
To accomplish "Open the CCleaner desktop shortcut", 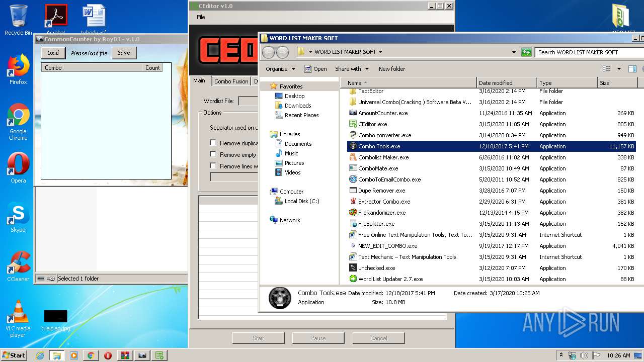I will [18, 266].
